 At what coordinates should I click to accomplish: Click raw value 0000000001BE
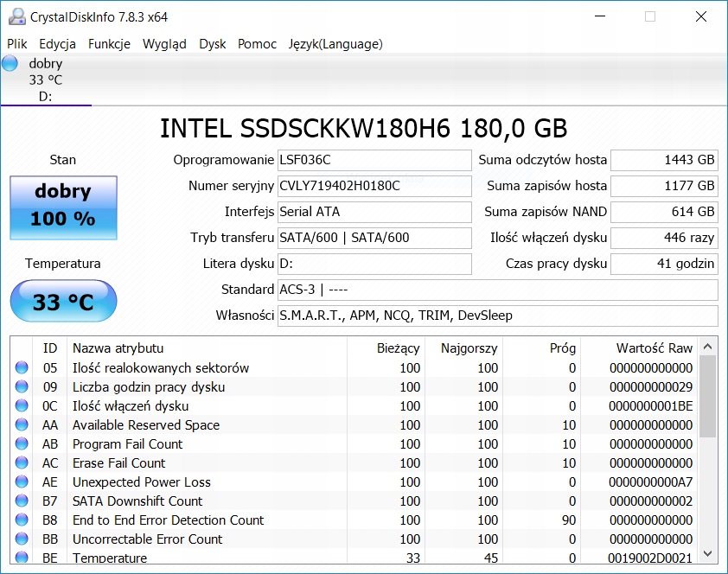tap(650, 406)
